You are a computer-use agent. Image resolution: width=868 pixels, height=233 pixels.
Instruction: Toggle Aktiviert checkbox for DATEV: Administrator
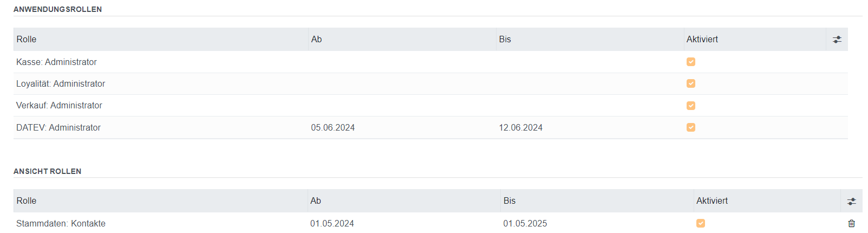tap(690, 127)
